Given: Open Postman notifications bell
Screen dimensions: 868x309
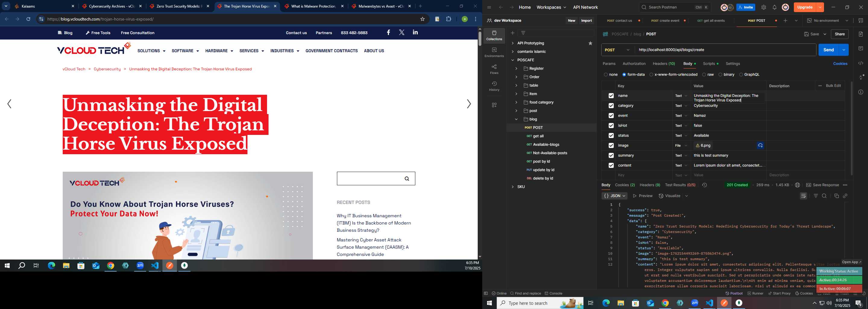Looking at the screenshot, I should point(774,8).
